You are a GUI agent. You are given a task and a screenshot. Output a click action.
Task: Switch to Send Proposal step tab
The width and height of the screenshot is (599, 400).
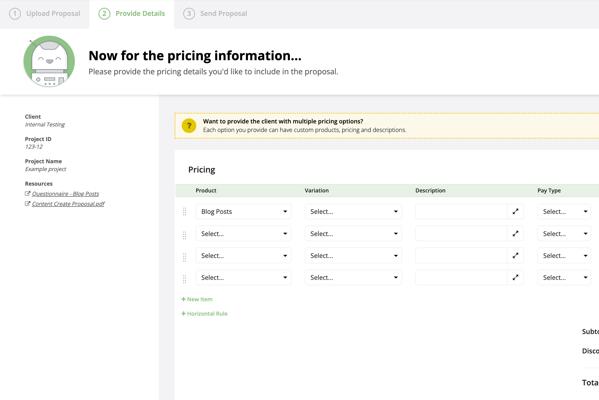click(x=215, y=14)
